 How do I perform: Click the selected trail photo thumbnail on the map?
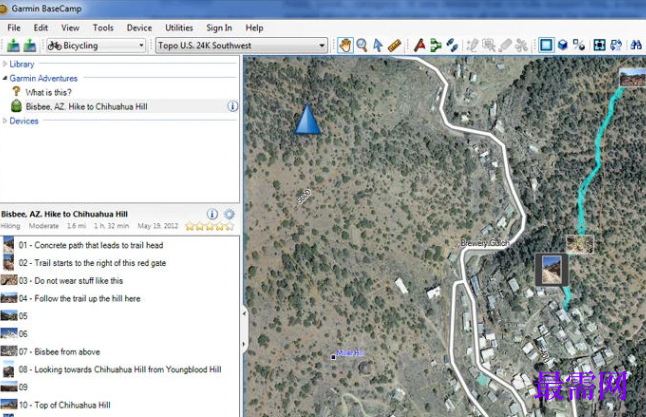point(552,270)
